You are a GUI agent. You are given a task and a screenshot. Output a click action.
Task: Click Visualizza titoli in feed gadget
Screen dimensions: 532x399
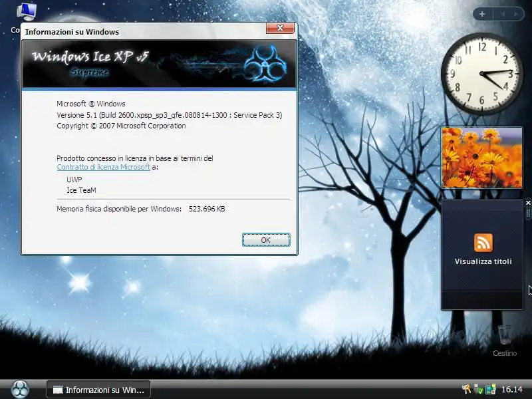(x=483, y=261)
